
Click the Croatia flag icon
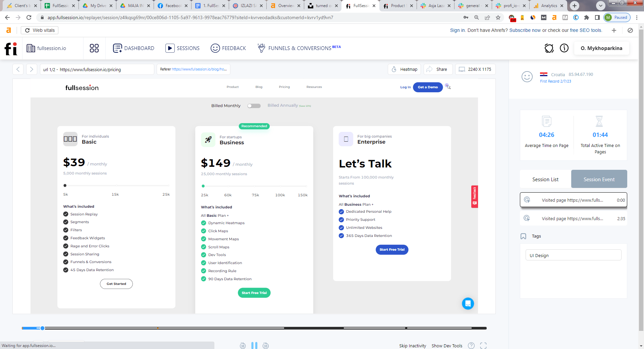[544, 74]
